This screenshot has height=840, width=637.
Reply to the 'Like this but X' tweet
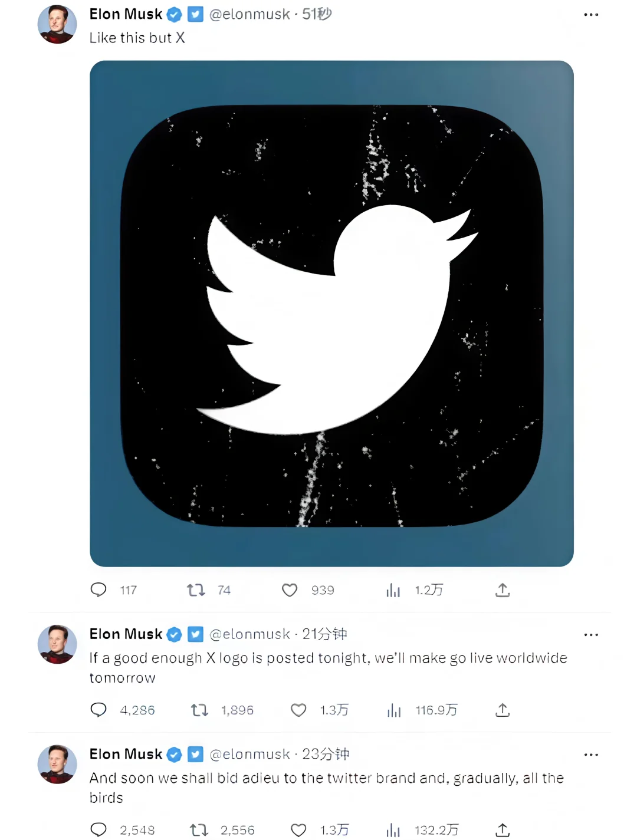pos(98,589)
